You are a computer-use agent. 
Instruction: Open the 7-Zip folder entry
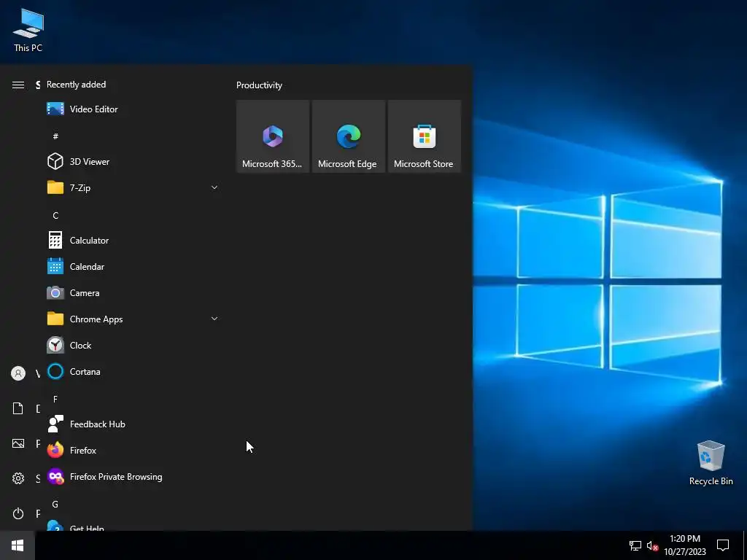[133, 187]
